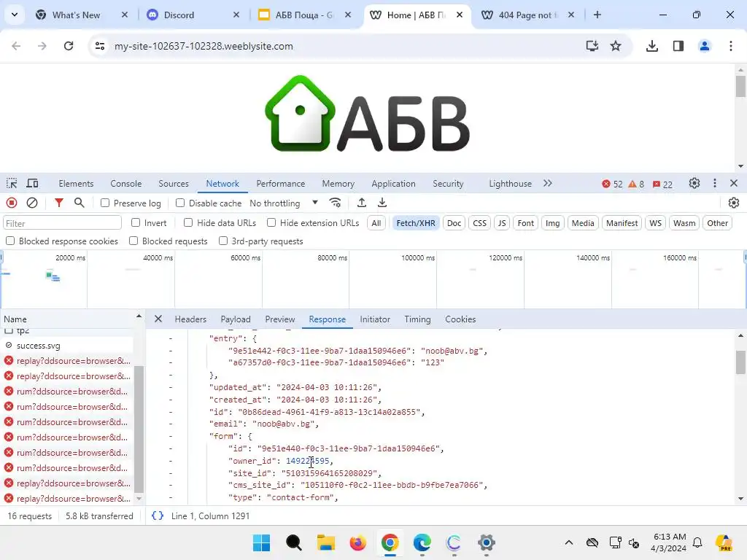Enable Preserve log checkbox

[105, 203]
